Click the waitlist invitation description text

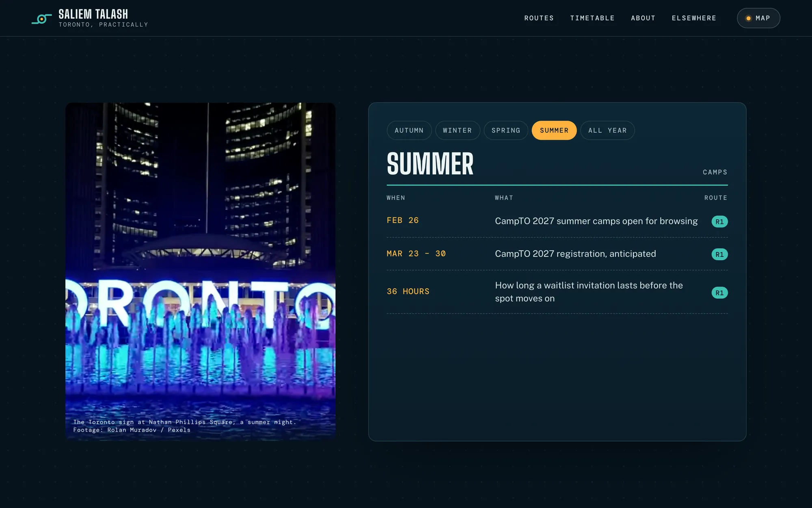pos(589,292)
